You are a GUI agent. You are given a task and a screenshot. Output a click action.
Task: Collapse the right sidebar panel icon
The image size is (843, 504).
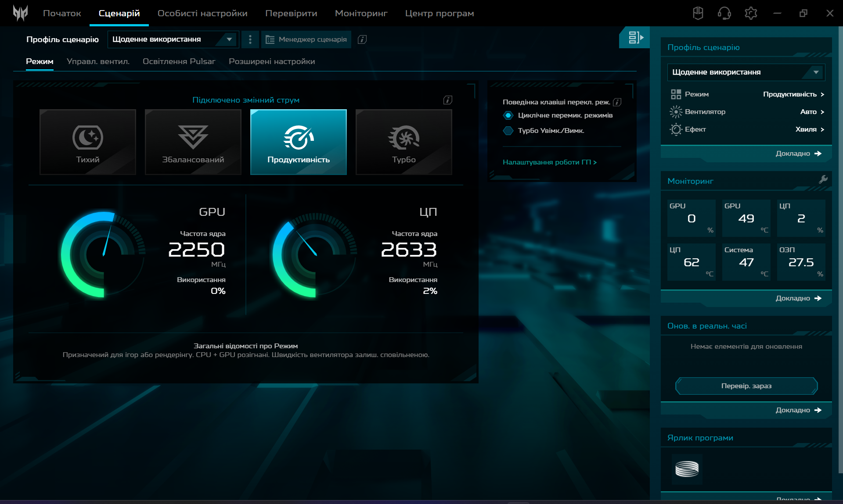pos(635,38)
